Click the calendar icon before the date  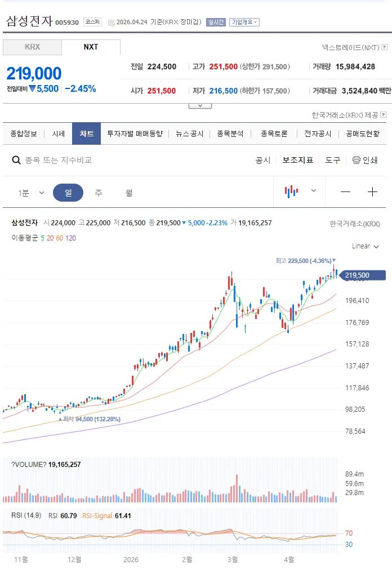click(111, 23)
